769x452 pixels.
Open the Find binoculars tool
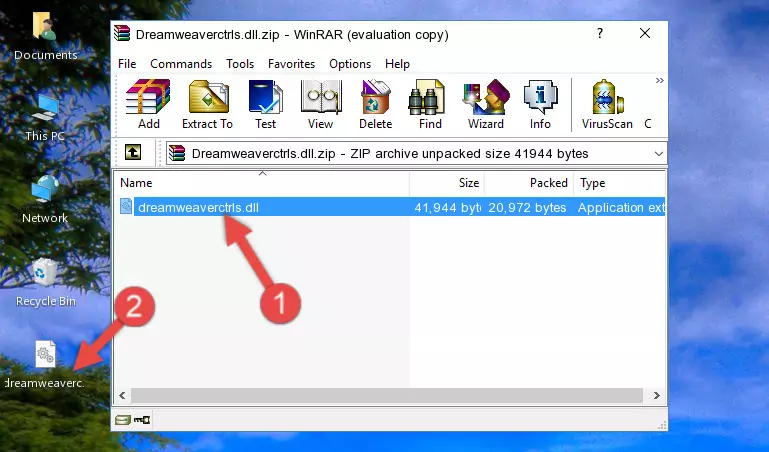click(430, 104)
